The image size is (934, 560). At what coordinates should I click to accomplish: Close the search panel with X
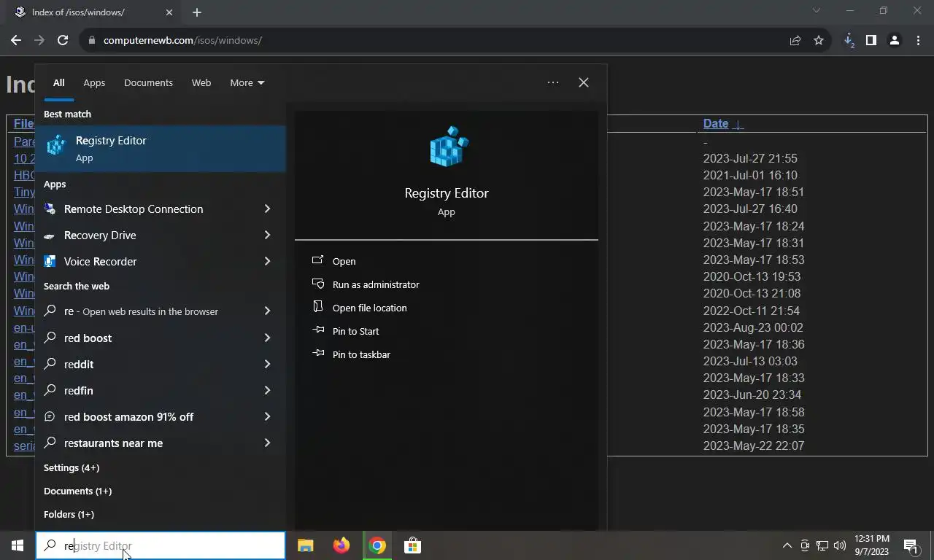coord(584,82)
